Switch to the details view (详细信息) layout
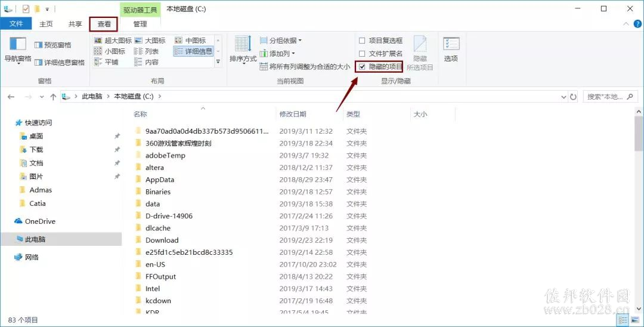 pos(193,51)
